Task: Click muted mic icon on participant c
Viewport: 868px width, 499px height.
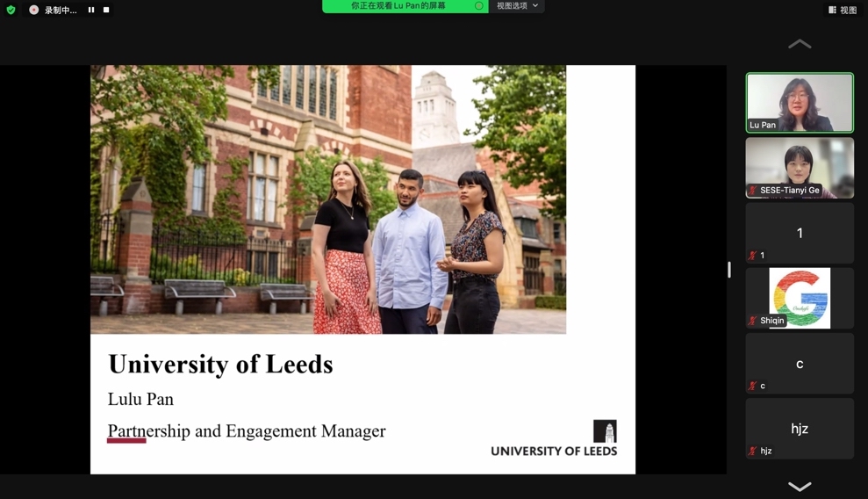Action: [752, 386]
